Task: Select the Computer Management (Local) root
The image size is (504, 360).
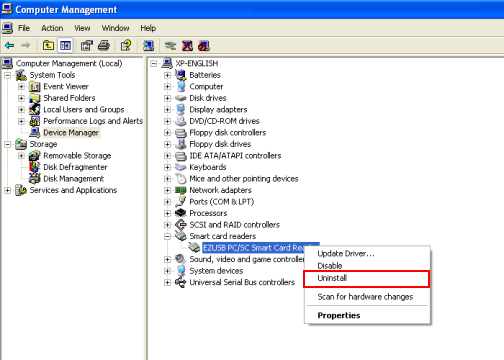Action: [x=69, y=63]
